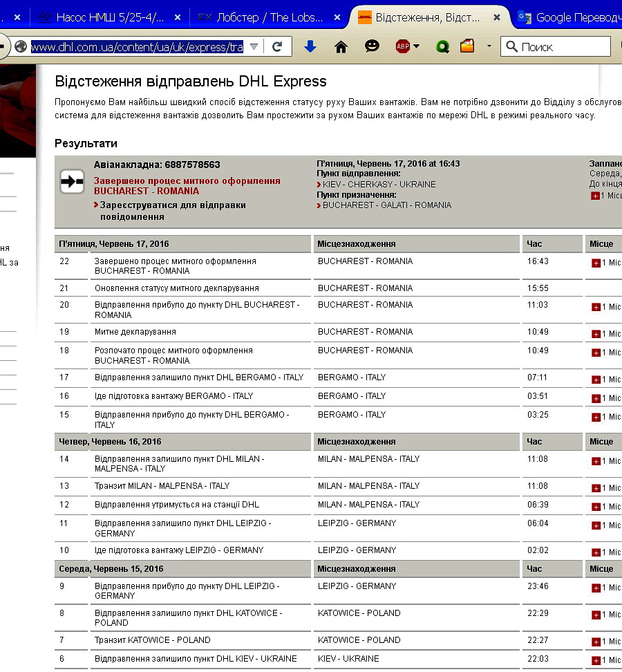Image resolution: width=622 pixels, height=672 pixels.
Task: Focus the dhl.com.ua address bar
Action: coord(137,46)
